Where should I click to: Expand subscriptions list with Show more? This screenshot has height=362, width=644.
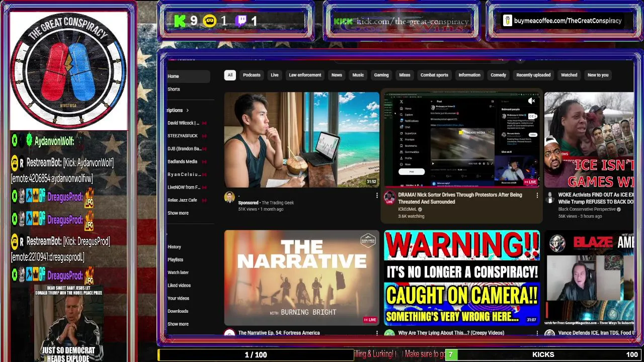point(178,213)
